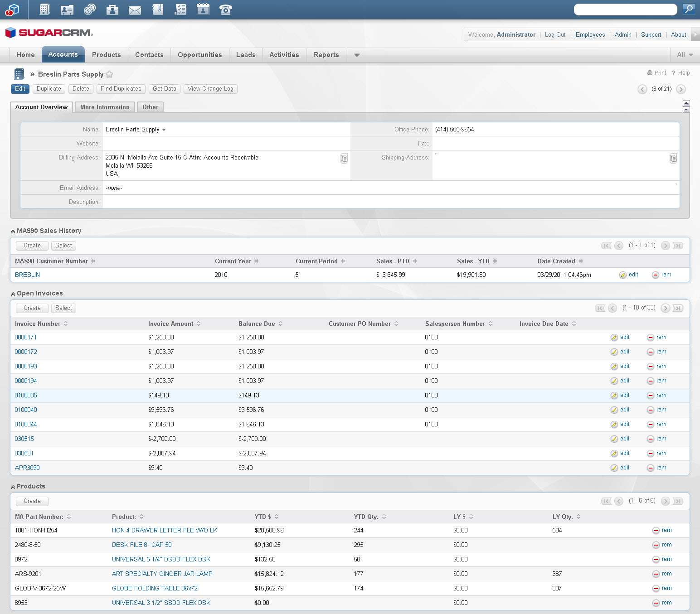Open the Admin link

coord(623,34)
